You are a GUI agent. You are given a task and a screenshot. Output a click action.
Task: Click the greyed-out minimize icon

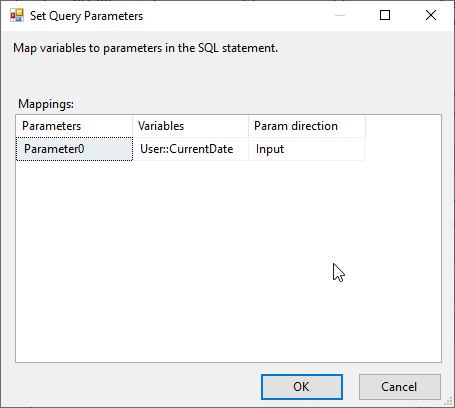click(x=340, y=15)
